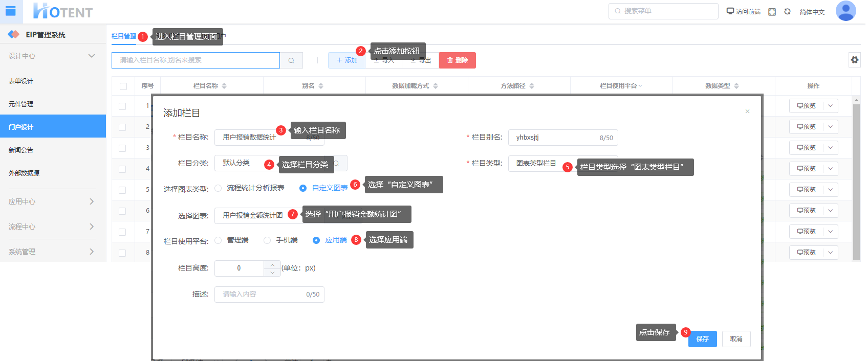Select the 手机端 platform radio button
This screenshot has height=361, width=868.
pos(267,240)
